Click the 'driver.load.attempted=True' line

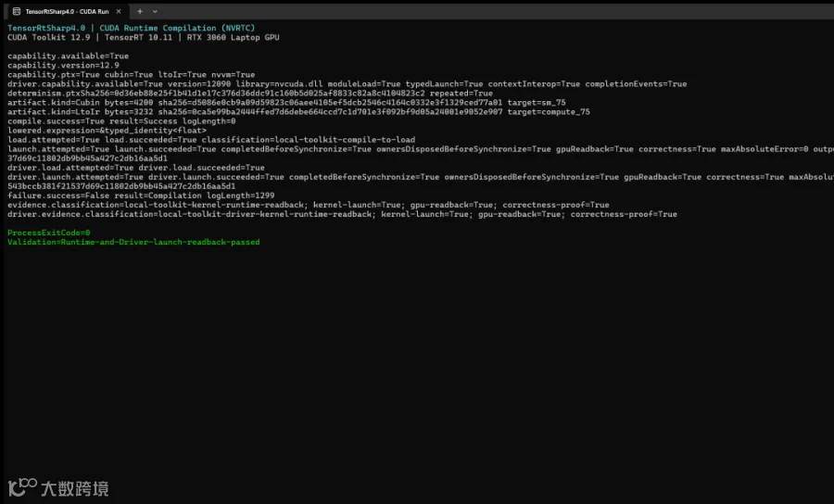136,168
